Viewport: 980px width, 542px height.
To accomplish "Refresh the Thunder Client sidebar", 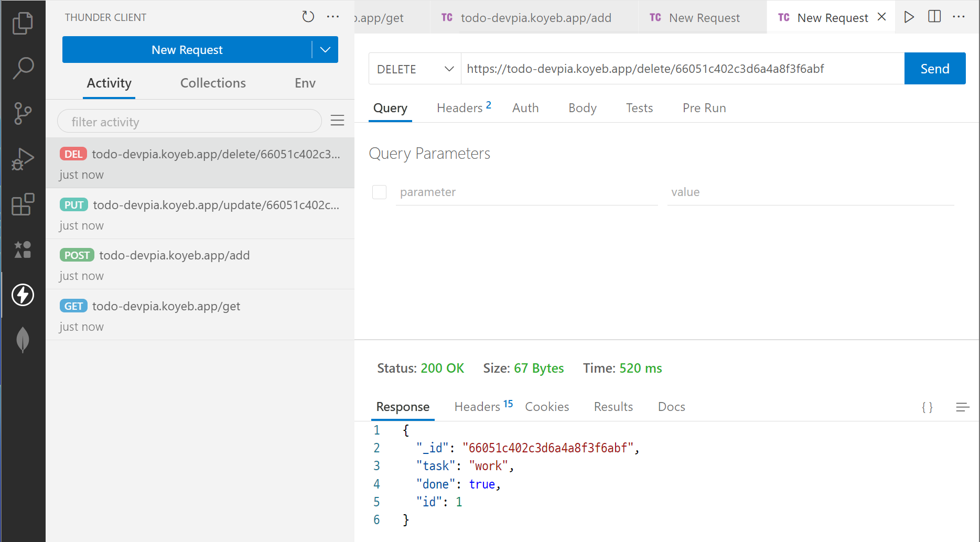I will point(308,17).
